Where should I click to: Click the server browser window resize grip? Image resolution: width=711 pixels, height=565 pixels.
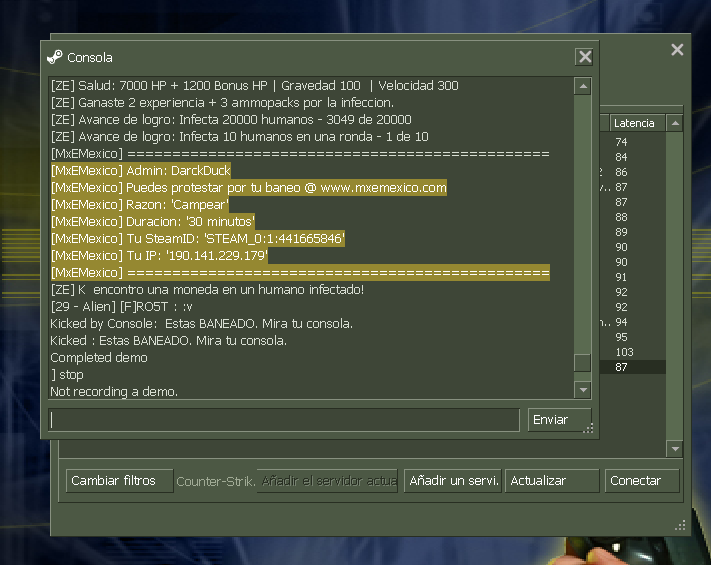click(680, 526)
